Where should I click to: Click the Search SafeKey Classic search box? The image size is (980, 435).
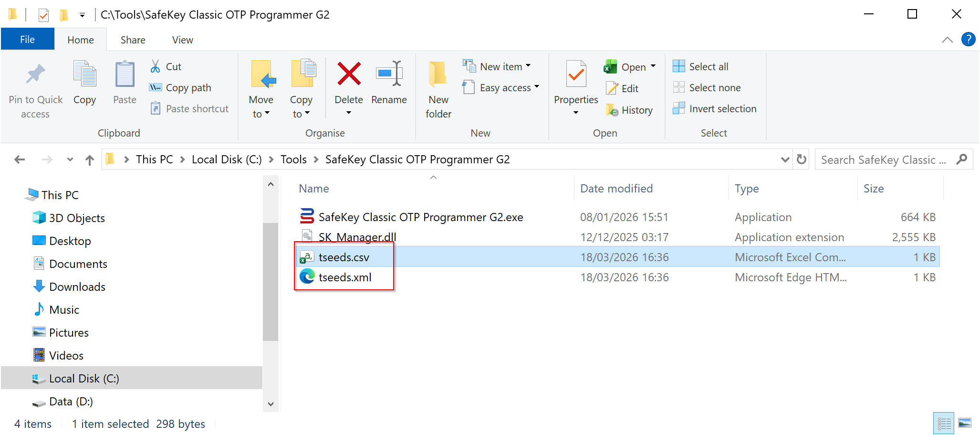pyautogui.click(x=883, y=160)
